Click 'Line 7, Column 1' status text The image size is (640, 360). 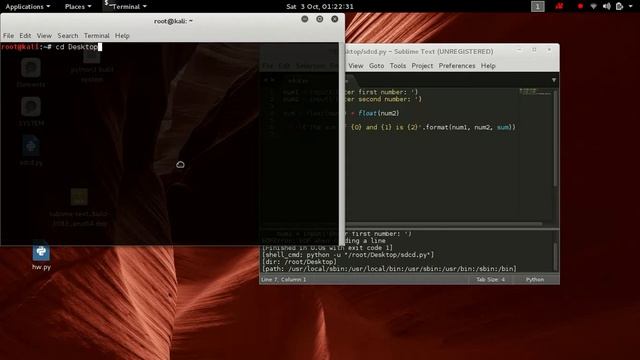(x=284, y=280)
